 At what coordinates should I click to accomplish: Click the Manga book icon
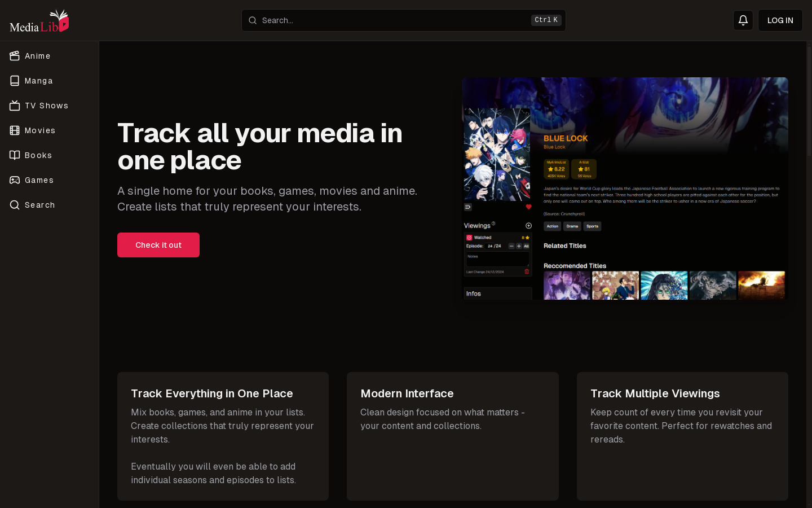(15, 81)
